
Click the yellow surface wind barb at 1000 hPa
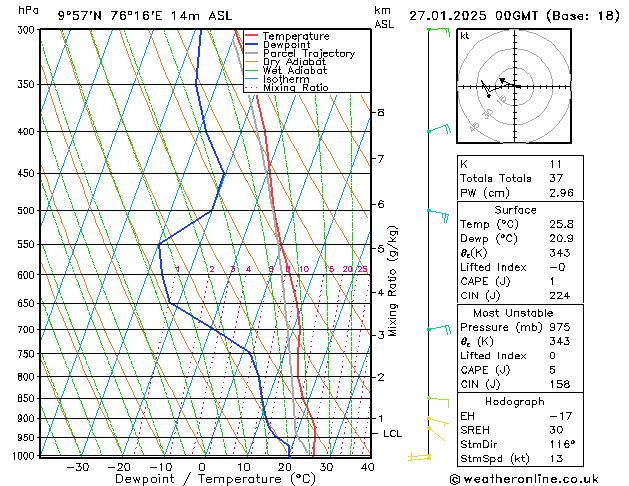(420, 457)
